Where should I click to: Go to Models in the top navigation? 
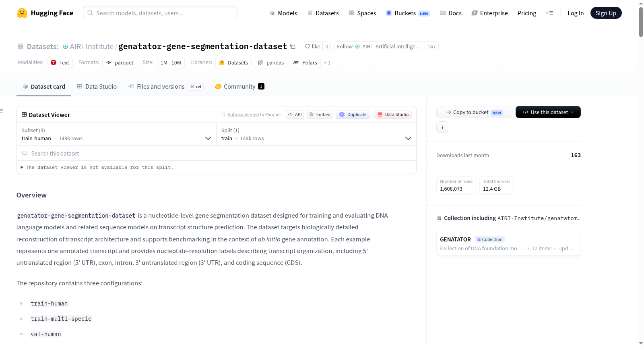(283, 13)
